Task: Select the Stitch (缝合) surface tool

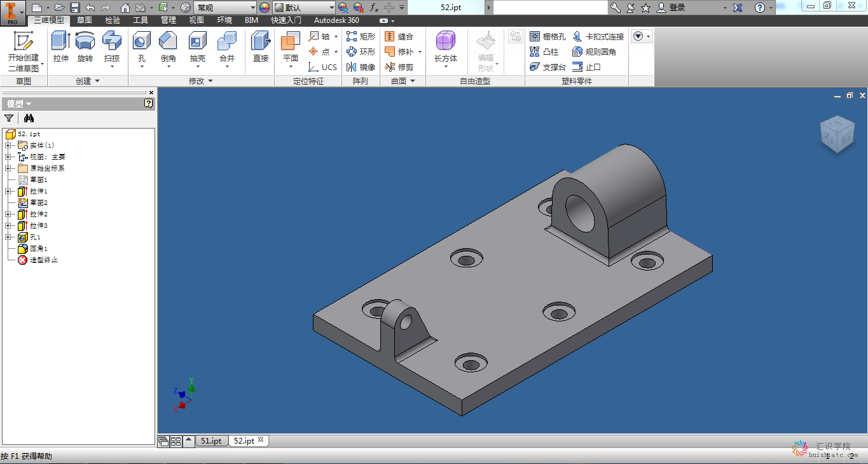Action: 399,36
